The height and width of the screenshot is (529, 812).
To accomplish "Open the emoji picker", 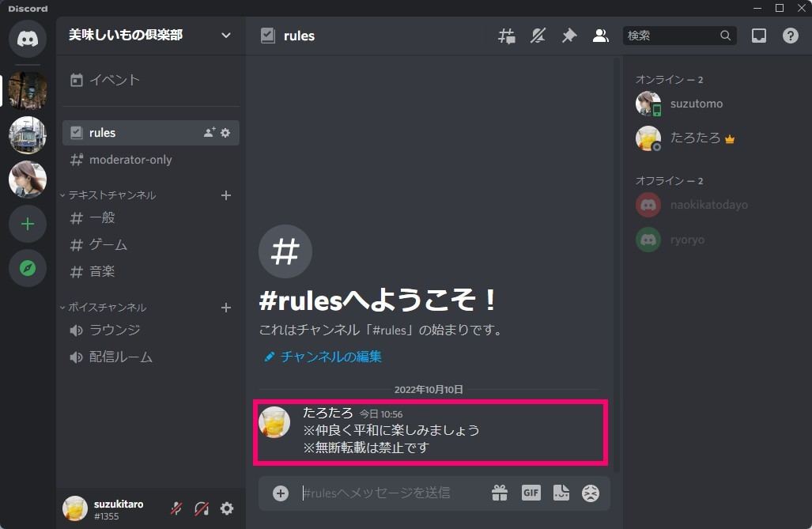I will 591,493.
